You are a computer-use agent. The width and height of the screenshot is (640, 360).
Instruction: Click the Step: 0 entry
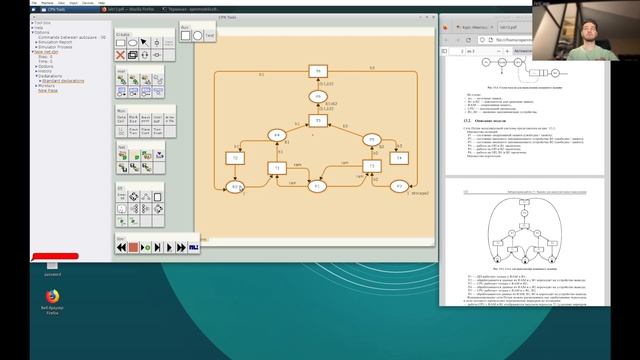[45, 57]
